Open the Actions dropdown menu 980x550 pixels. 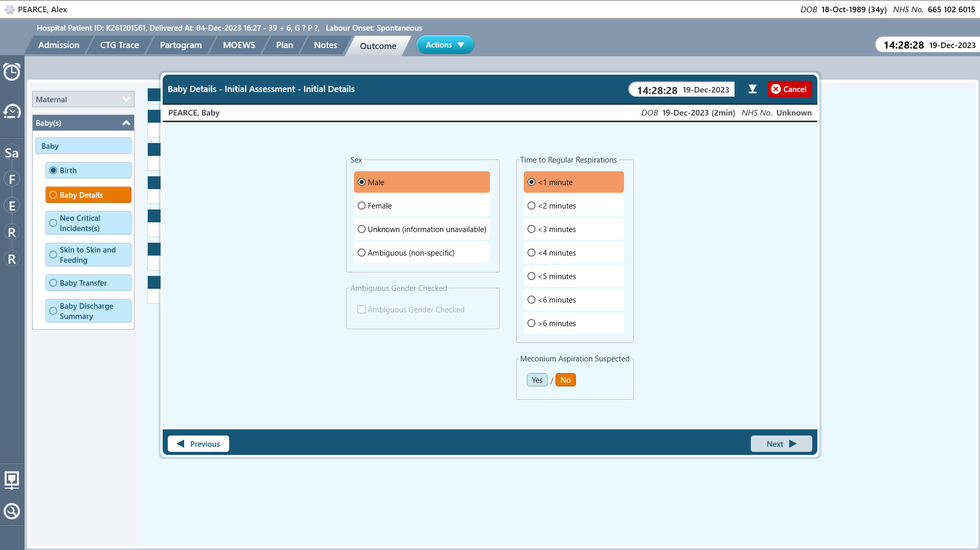pyautogui.click(x=445, y=45)
